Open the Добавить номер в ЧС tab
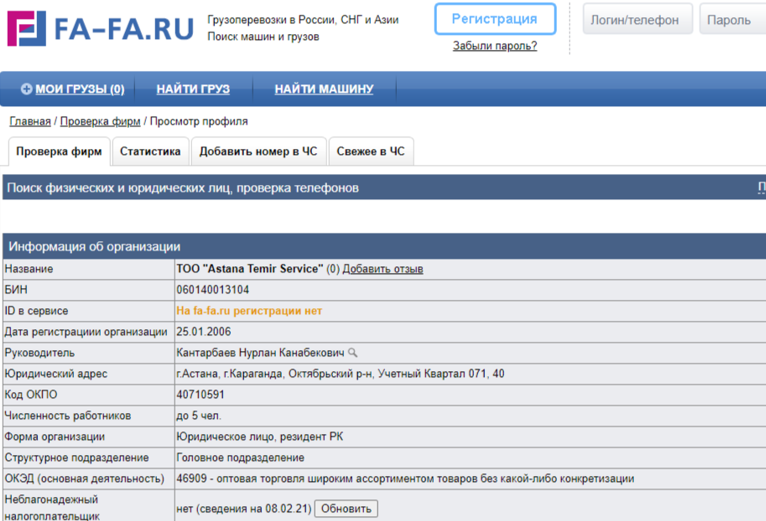Image resolution: width=766 pixels, height=521 pixels. tap(258, 152)
